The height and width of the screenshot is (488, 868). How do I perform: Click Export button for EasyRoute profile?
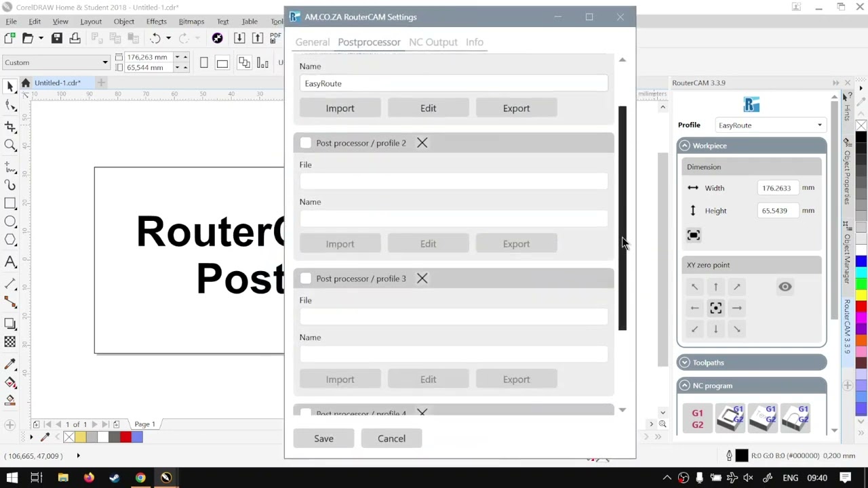point(516,108)
